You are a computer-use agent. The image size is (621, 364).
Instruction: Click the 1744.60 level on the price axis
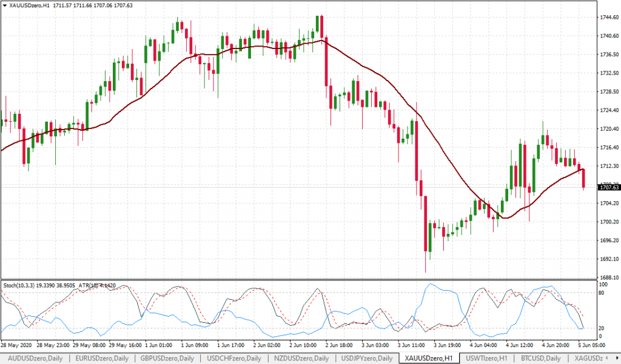608,18
